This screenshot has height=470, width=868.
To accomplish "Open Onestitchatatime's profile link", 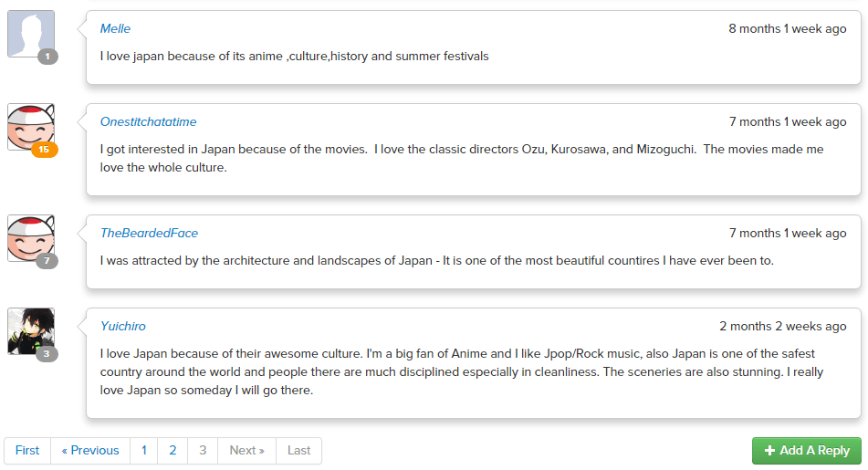I will click(149, 121).
